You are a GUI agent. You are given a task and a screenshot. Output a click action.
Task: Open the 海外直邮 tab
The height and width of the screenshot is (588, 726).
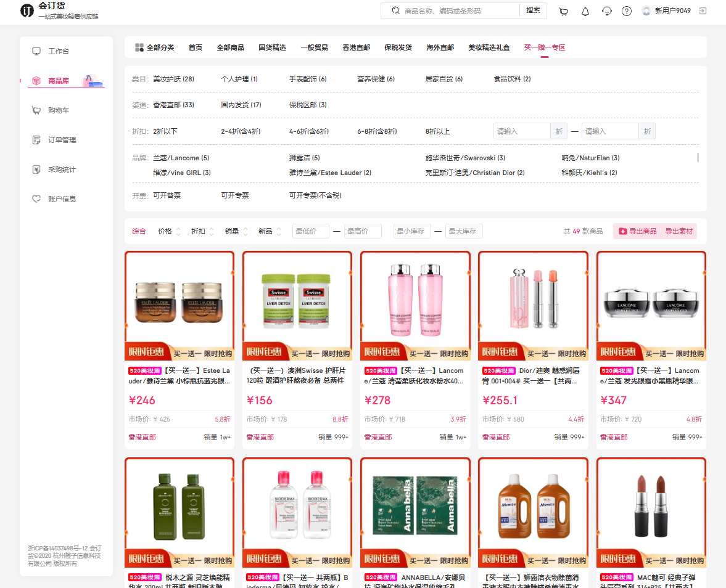pyautogui.click(x=440, y=47)
